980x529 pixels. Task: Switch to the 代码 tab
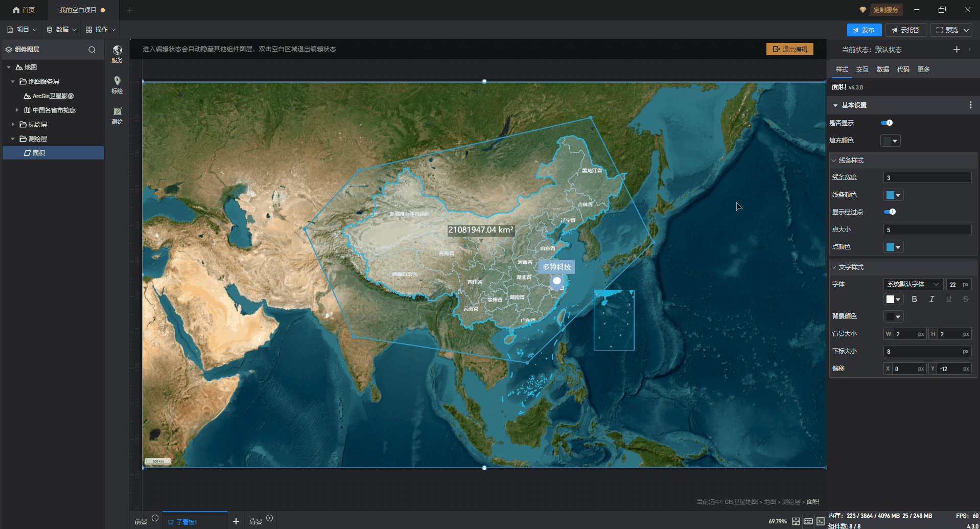903,70
